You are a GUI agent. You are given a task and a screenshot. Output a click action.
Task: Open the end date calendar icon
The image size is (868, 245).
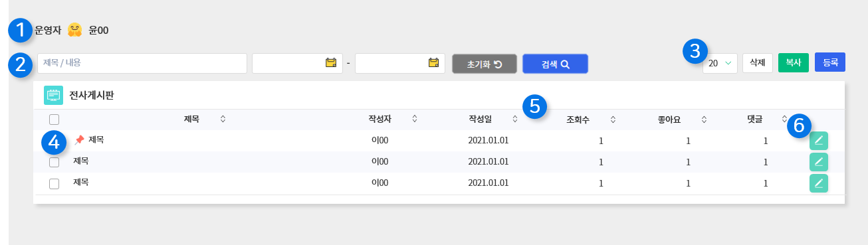point(433,63)
